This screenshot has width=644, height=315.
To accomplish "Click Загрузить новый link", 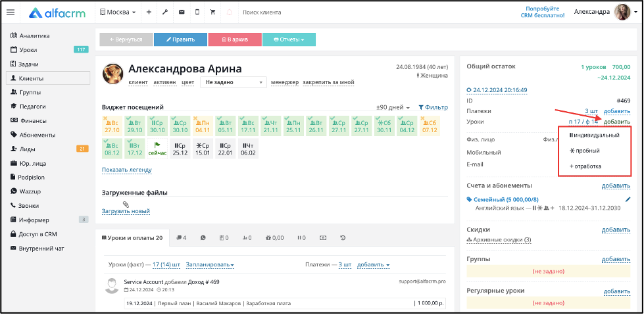I will click(126, 212).
